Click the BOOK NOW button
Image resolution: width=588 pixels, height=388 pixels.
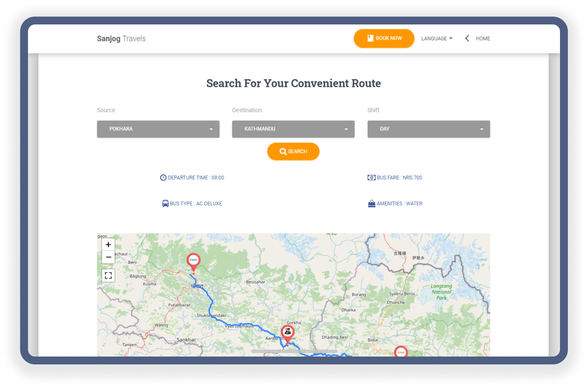point(384,38)
